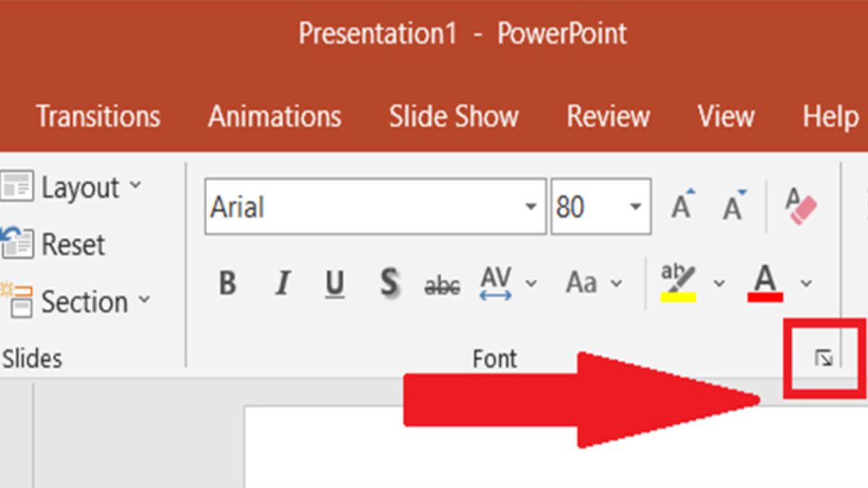Click the Character Spacing AV icon

(x=496, y=283)
